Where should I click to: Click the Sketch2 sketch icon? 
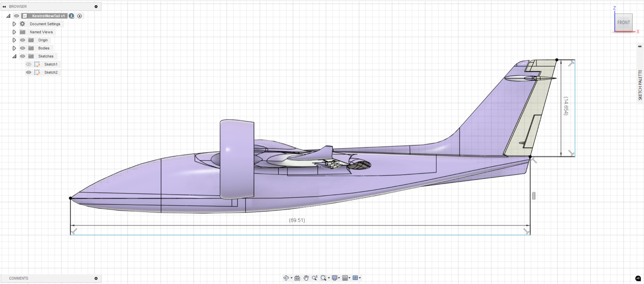37,72
